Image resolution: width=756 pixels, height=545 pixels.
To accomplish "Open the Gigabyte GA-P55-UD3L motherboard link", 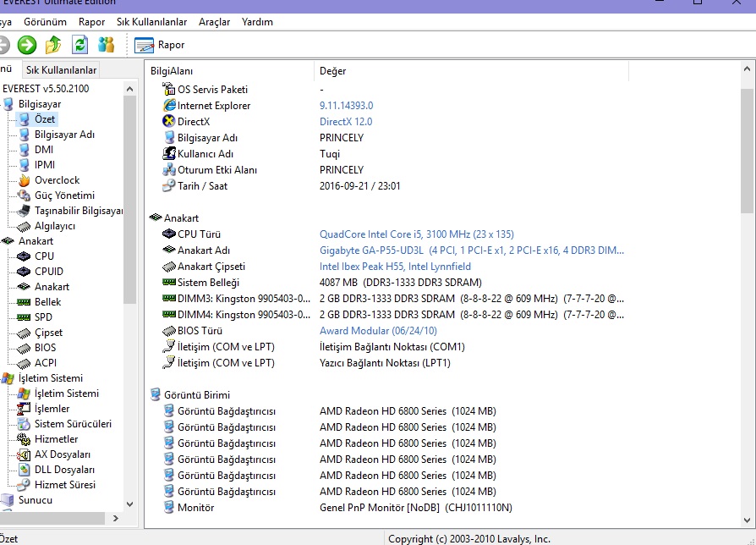I will [x=472, y=250].
